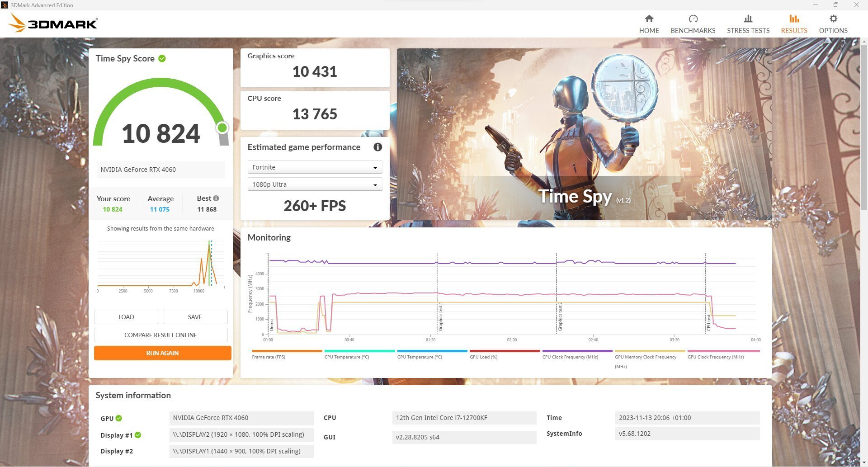This screenshot has height=467, width=868.
Task: Toggle the Frame rate (FPS) legend item
Action: [x=269, y=357]
